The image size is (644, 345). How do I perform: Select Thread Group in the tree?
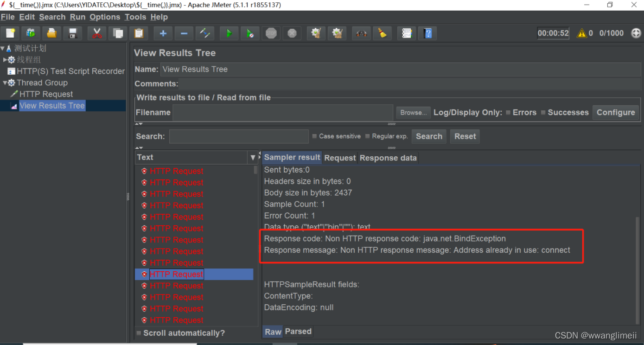(x=42, y=83)
